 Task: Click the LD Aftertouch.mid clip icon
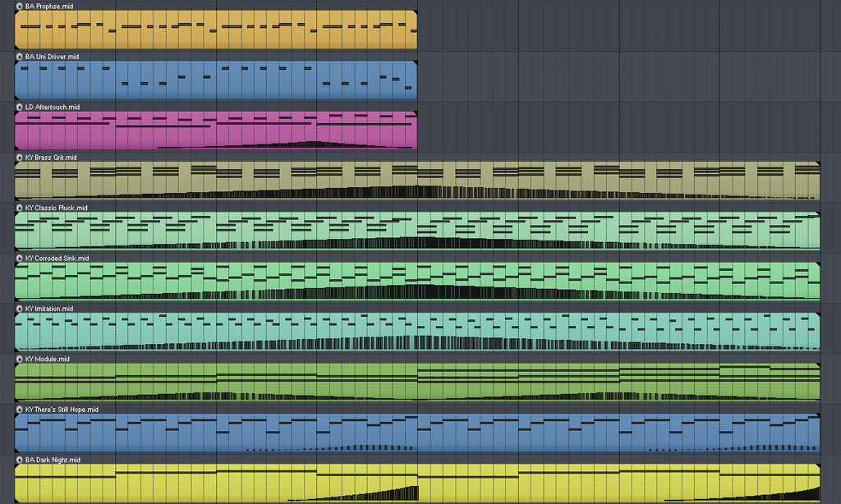[x=20, y=107]
